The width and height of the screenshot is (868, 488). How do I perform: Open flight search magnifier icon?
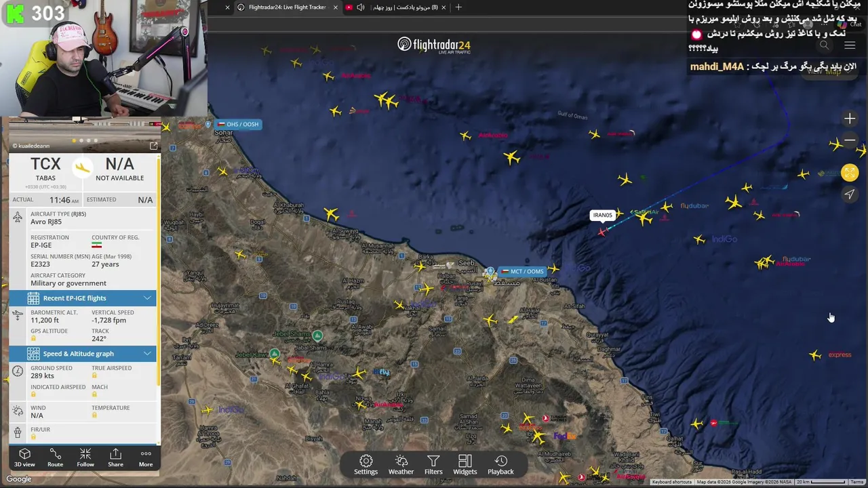click(824, 45)
